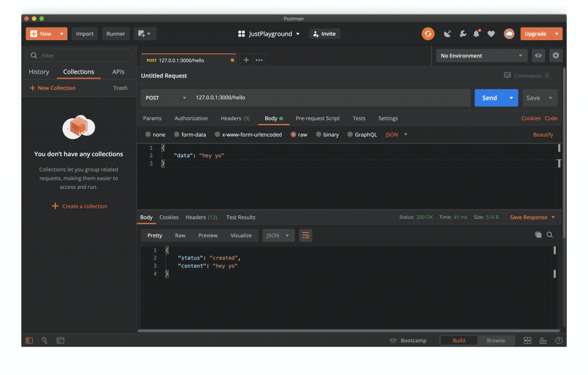Select the binary body type

(318, 134)
